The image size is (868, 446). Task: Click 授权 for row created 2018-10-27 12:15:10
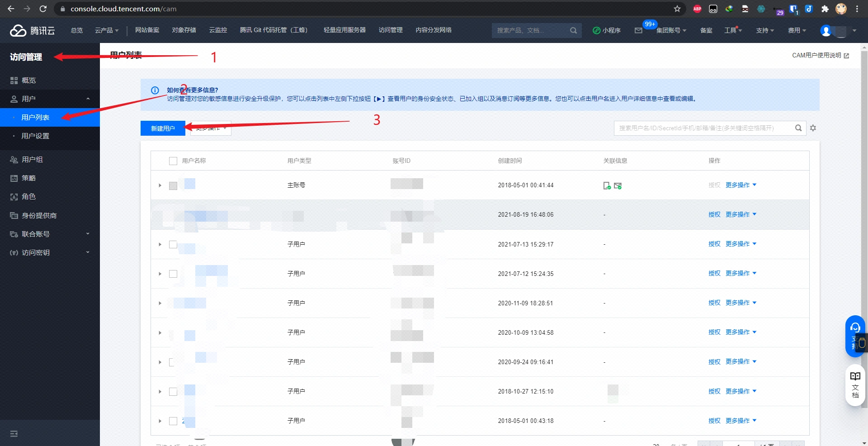714,391
